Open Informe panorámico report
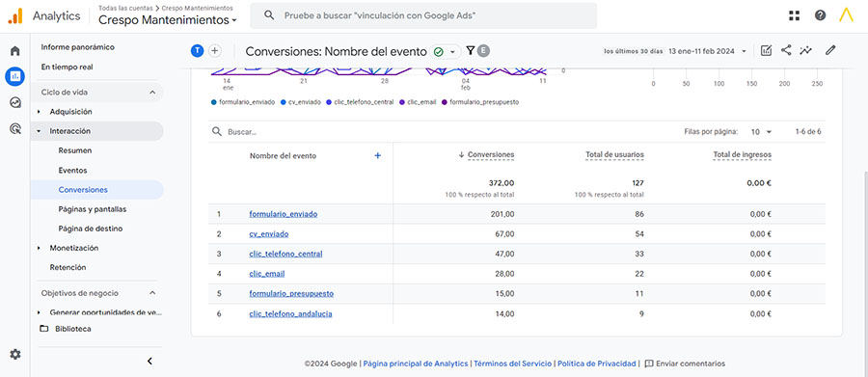This screenshot has height=377, width=868. pos(77,47)
